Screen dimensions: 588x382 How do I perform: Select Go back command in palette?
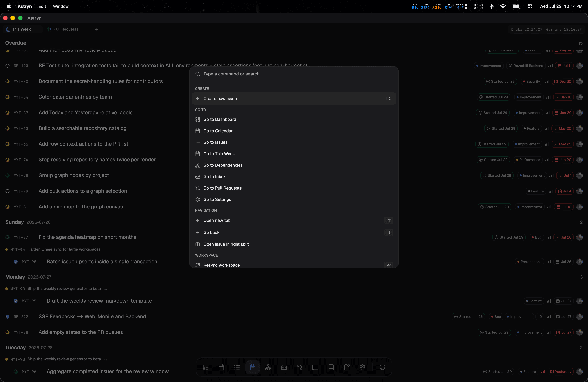[x=294, y=233]
